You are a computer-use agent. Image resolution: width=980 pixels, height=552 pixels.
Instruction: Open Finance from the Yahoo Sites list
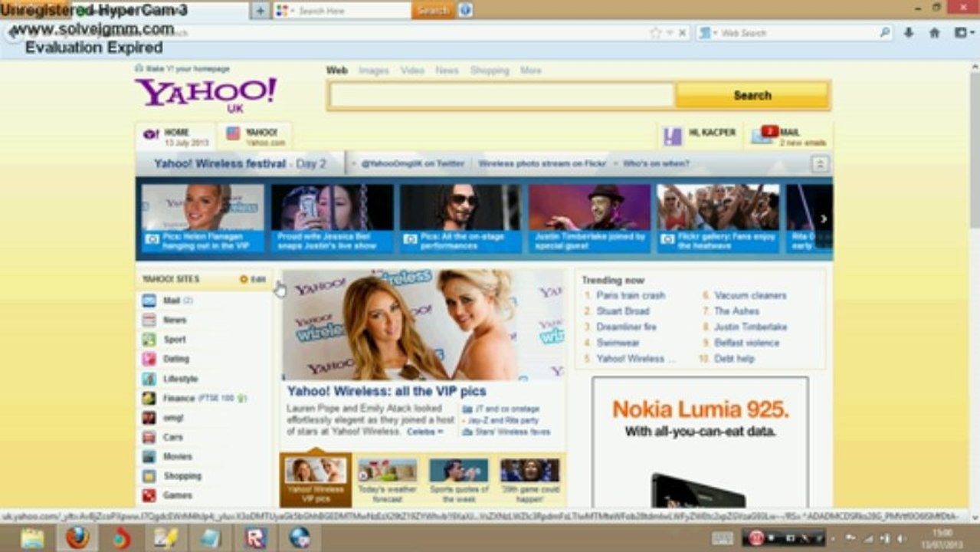(178, 399)
